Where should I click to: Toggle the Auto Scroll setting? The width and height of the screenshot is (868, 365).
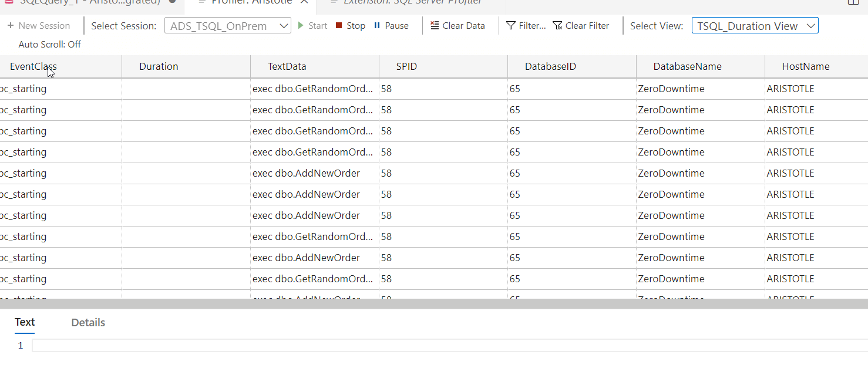point(50,45)
